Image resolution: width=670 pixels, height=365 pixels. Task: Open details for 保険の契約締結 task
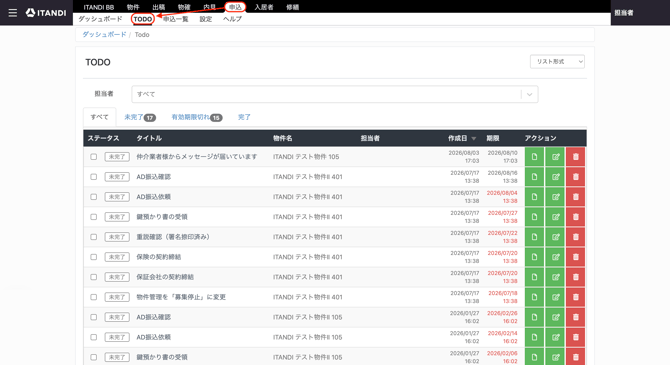coord(534,257)
